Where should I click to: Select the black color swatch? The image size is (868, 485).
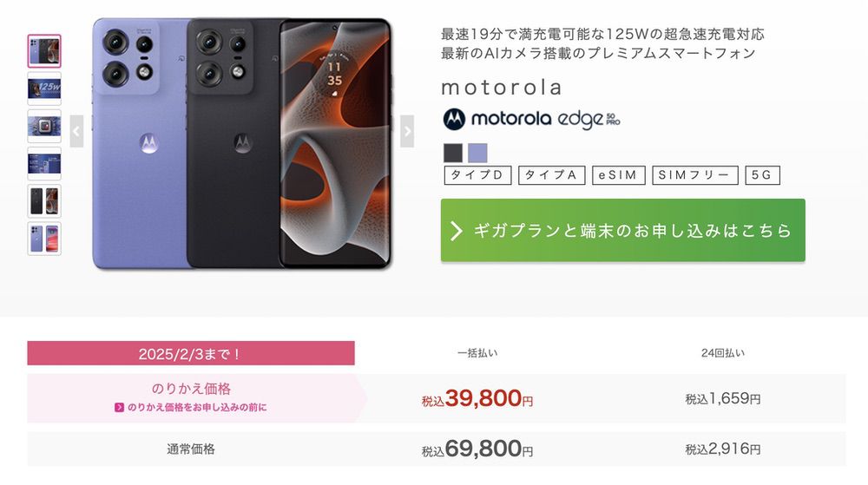(453, 153)
